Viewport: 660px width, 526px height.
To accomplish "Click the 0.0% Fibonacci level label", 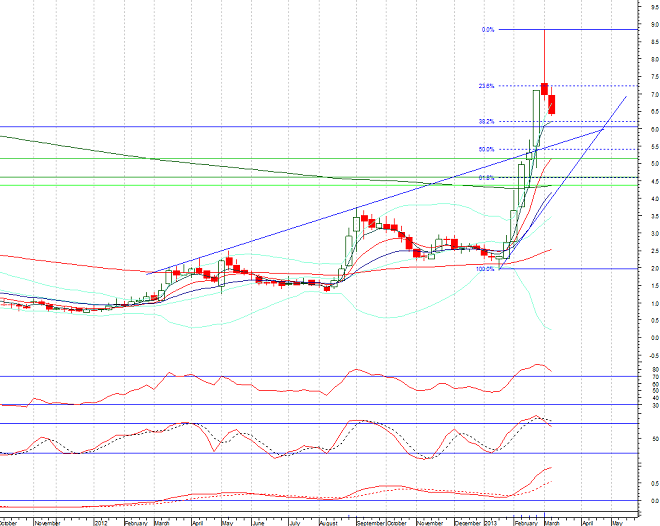I will click(488, 30).
